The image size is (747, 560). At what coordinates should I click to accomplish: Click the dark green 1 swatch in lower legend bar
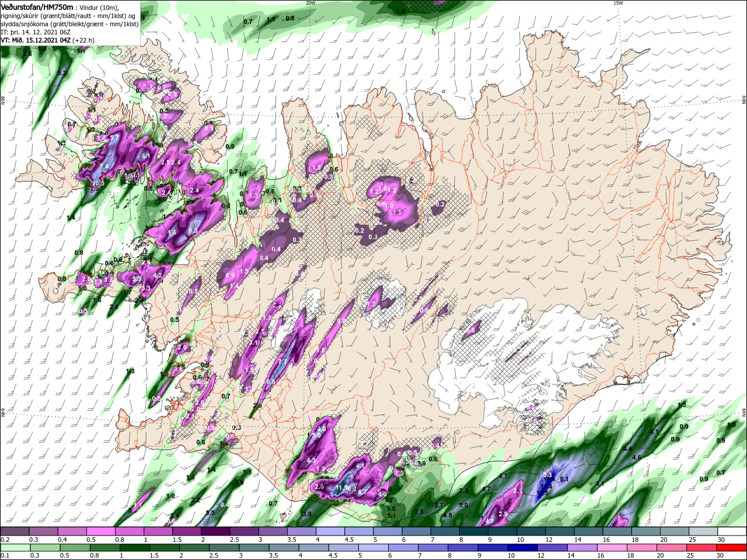tap(134, 548)
